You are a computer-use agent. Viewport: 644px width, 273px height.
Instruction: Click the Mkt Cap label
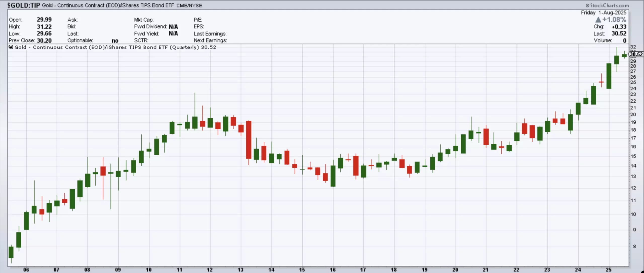pos(144,20)
